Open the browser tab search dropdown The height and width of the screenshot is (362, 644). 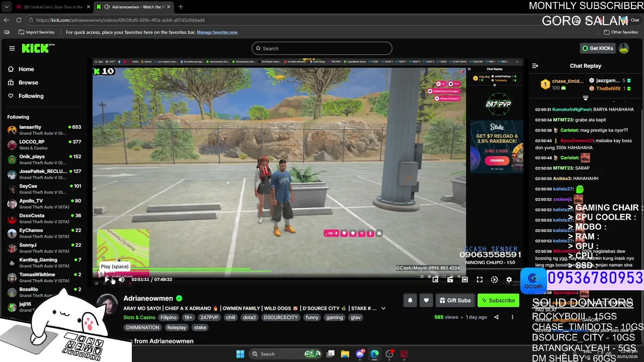(x=6, y=7)
